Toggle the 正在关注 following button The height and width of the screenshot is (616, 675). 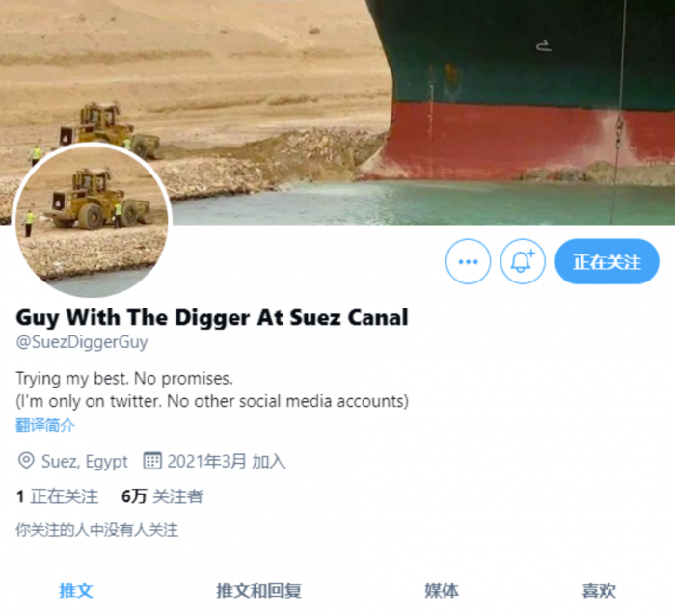tap(607, 261)
